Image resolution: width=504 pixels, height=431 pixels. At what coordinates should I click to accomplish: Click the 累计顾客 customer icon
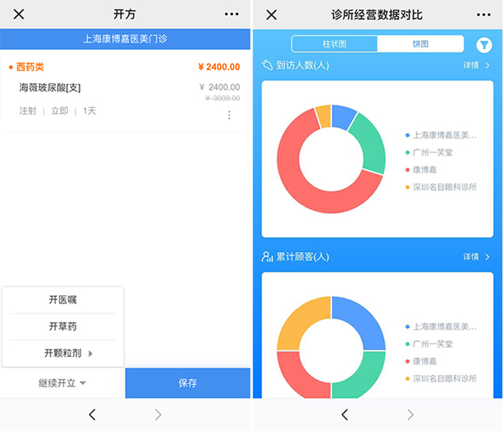(x=267, y=257)
